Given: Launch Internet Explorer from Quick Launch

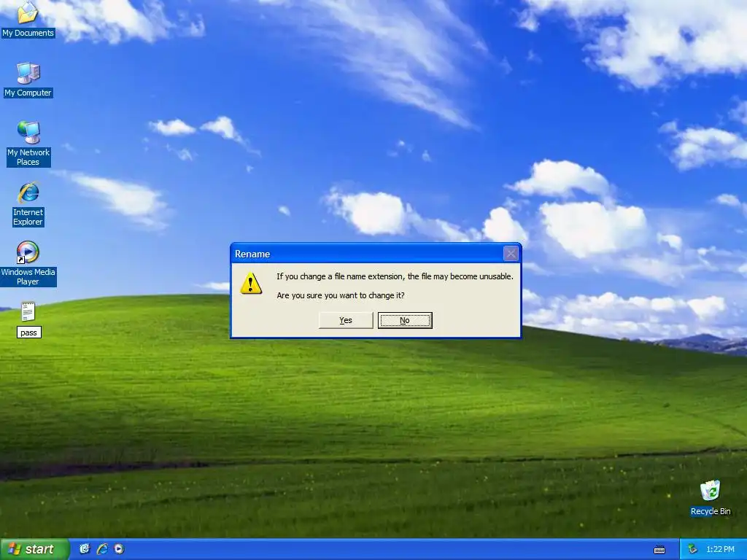Looking at the screenshot, I should (102, 549).
